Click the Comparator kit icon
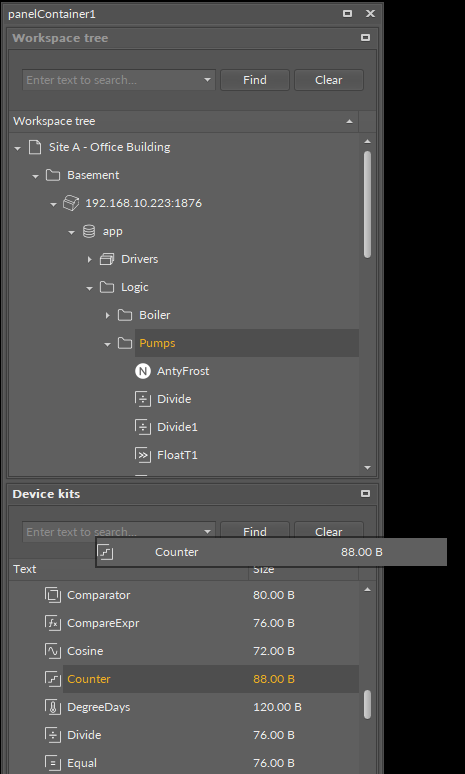This screenshot has height=774, width=465. click(x=53, y=595)
